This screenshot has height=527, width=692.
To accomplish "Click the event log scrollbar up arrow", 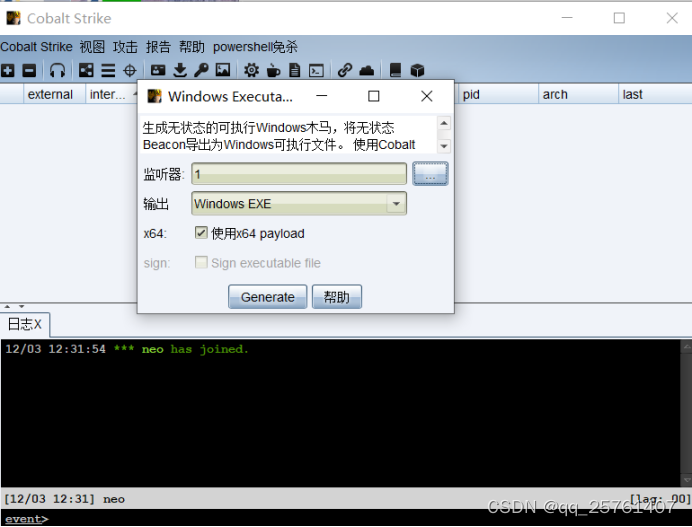I will coord(686,347).
